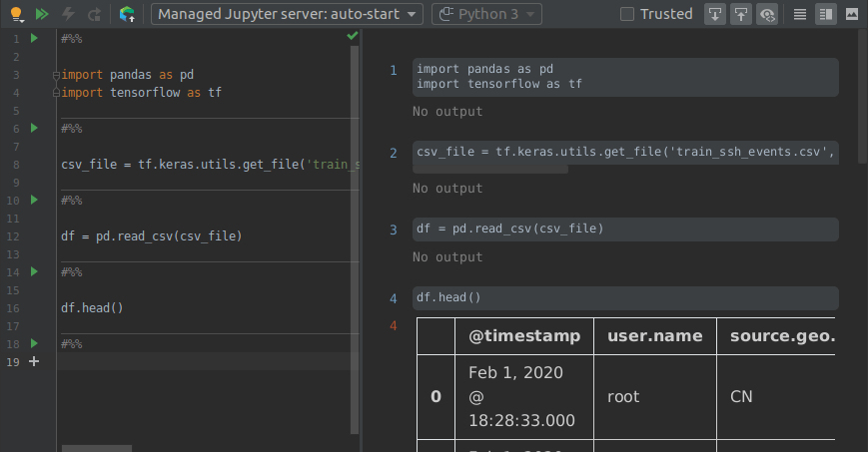The width and height of the screenshot is (868, 452).
Task: Show editor-only view mode
Action: (799, 14)
